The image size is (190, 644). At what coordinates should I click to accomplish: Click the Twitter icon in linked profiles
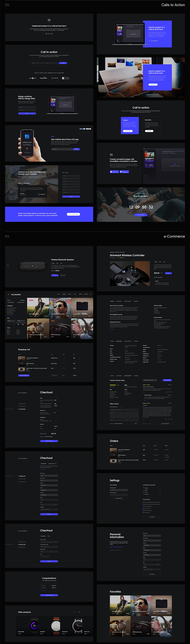[143, 492]
